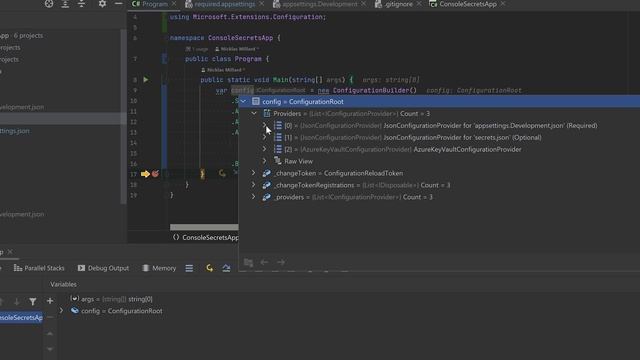Hide the project tool window with minus icon

118,4
